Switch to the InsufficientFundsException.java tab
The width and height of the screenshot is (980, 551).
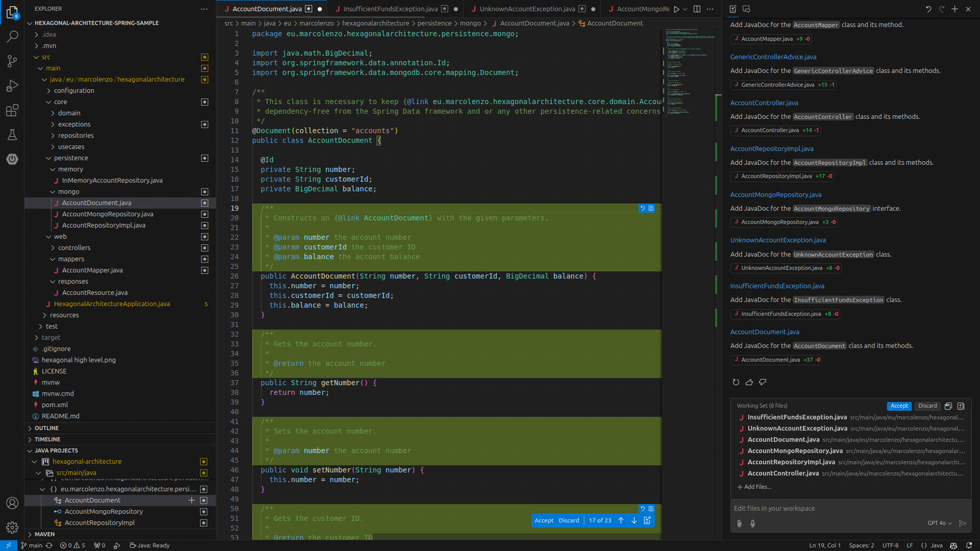pyautogui.click(x=392, y=9)
